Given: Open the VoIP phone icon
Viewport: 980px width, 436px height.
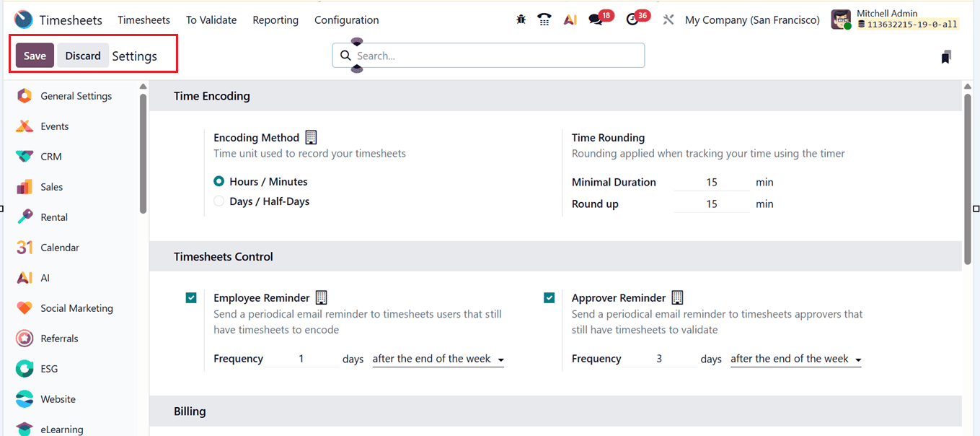Looking at the screenshot, I should click(x=544, y=20).
